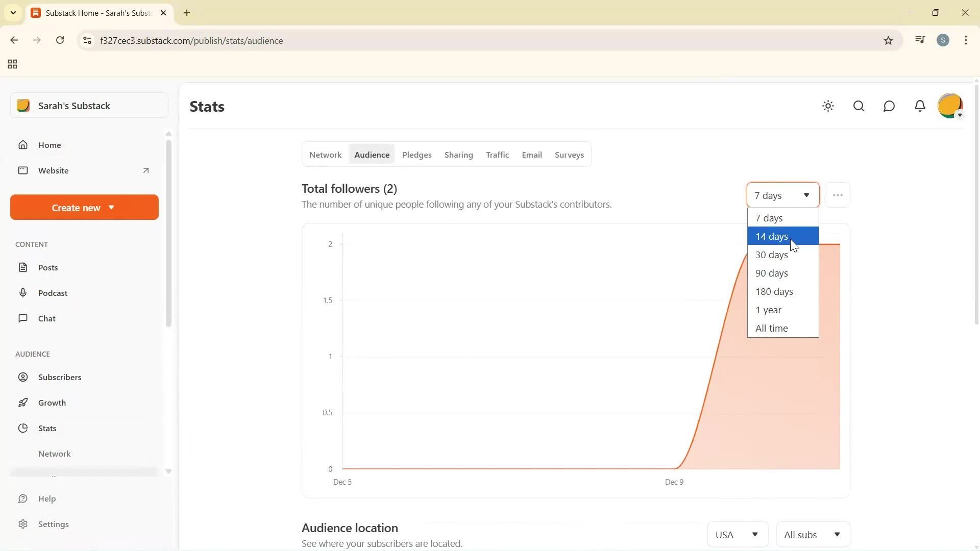Bookmark the page using the star icon

tap(888, 40)
